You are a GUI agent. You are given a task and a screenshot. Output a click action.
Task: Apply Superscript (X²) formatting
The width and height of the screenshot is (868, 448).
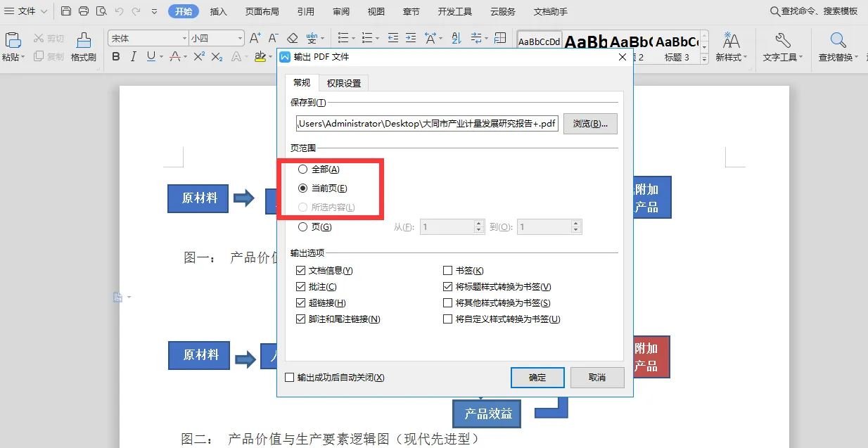199,56
